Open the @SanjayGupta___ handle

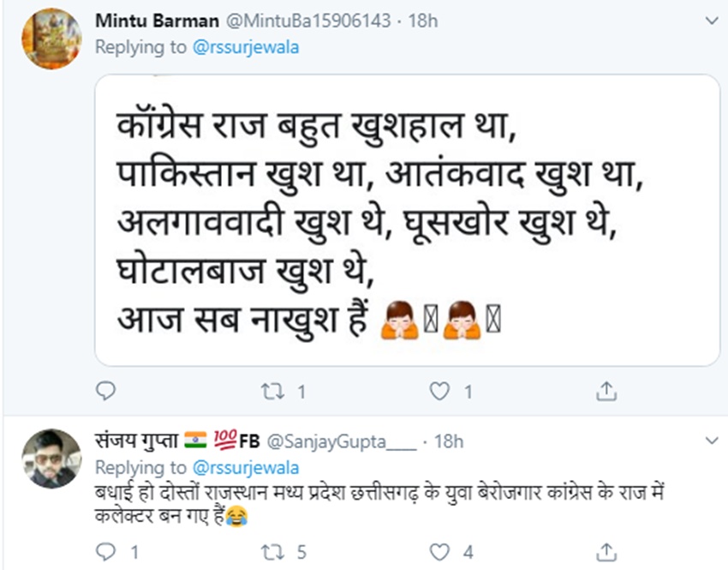pyautogui.click(x=341, y=441)
